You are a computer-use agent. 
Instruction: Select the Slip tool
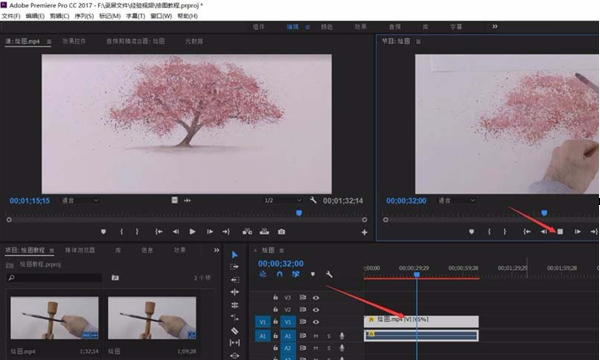point(235,343)
